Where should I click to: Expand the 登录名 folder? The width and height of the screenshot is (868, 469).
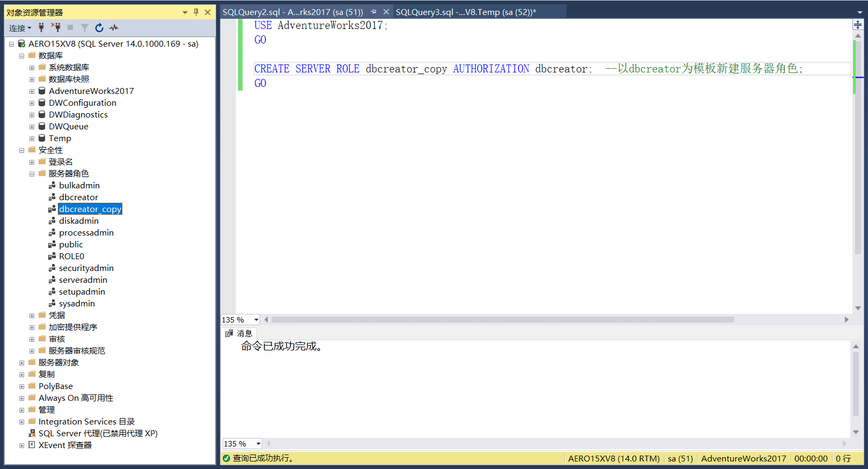32,162
